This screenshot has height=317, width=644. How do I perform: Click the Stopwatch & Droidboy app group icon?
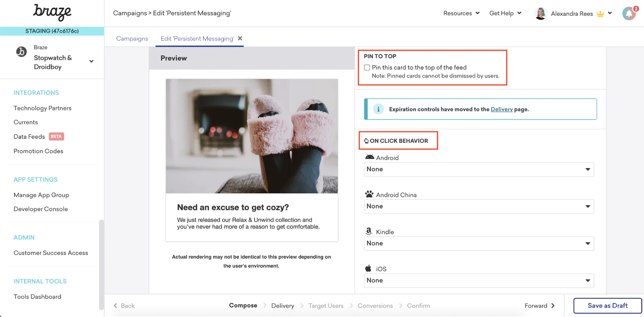pos(21,51)
